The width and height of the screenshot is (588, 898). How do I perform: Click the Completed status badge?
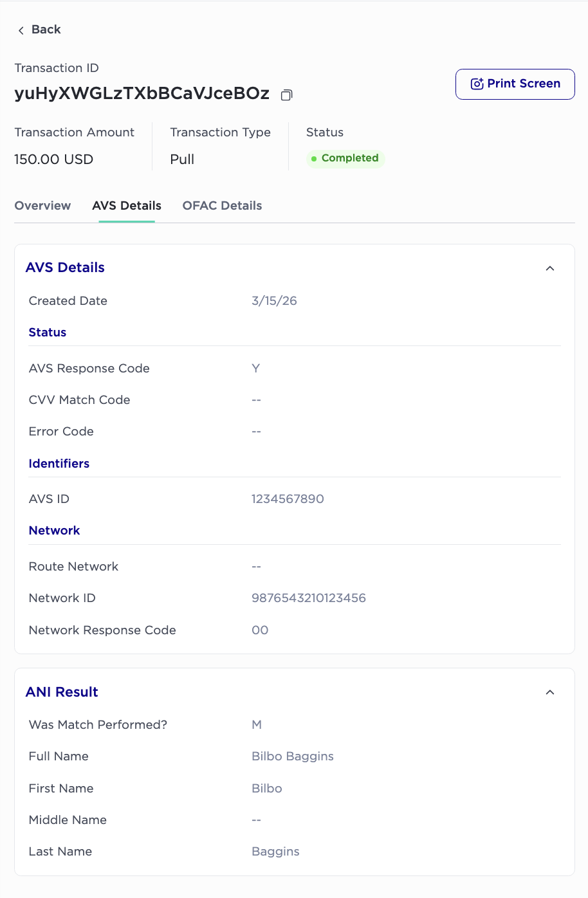[345, 158]
